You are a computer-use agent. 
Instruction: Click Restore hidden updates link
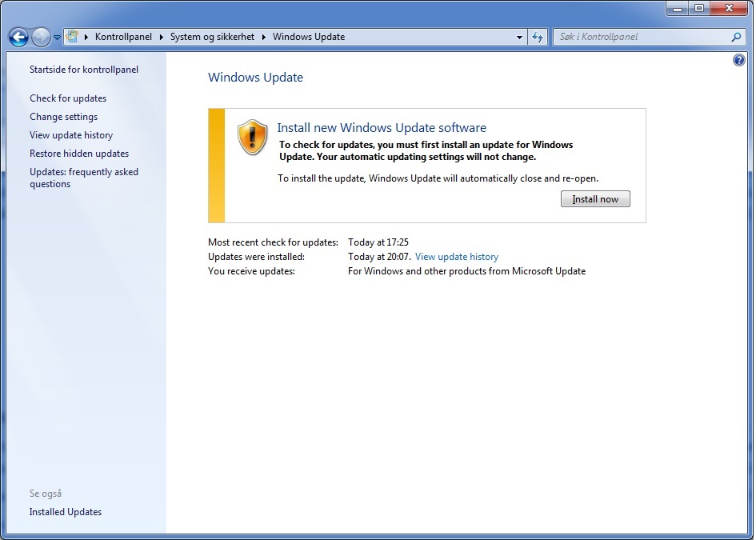pos(79,154)
